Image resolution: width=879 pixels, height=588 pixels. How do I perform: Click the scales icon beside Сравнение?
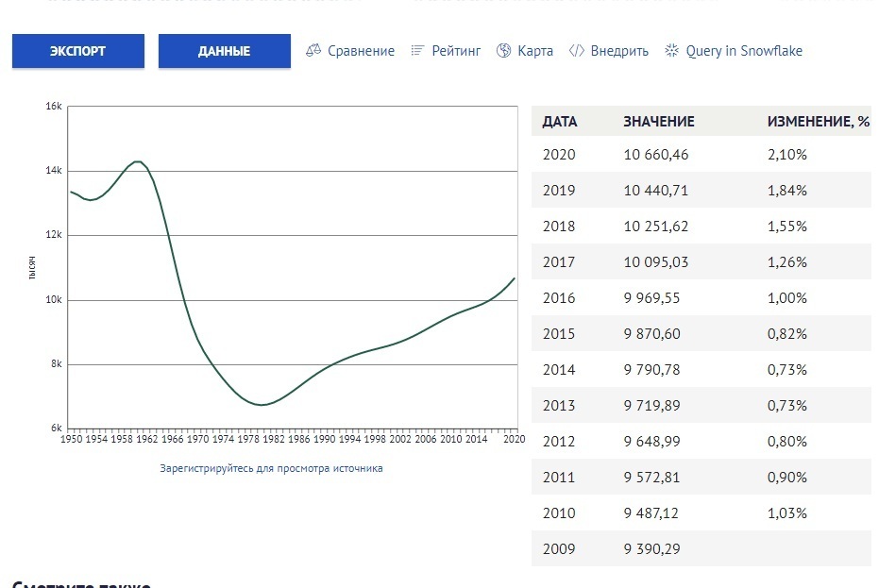pyautogui.click(x=313, y=51)
